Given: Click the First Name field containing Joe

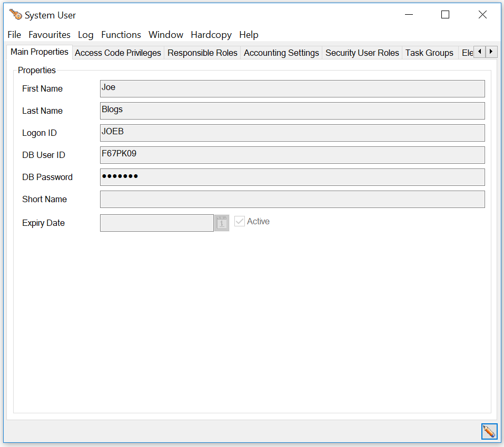Looking at the screenshot, I should tap(292, 88).
